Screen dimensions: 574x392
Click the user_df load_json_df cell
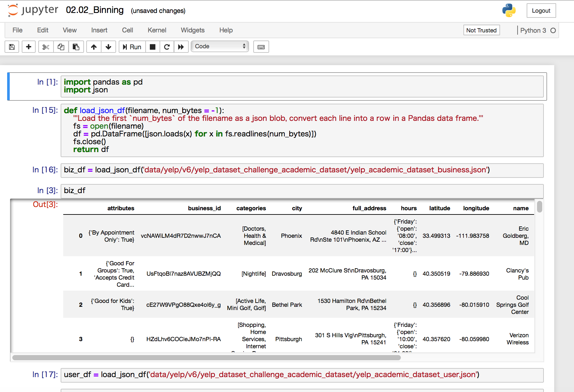302,375
